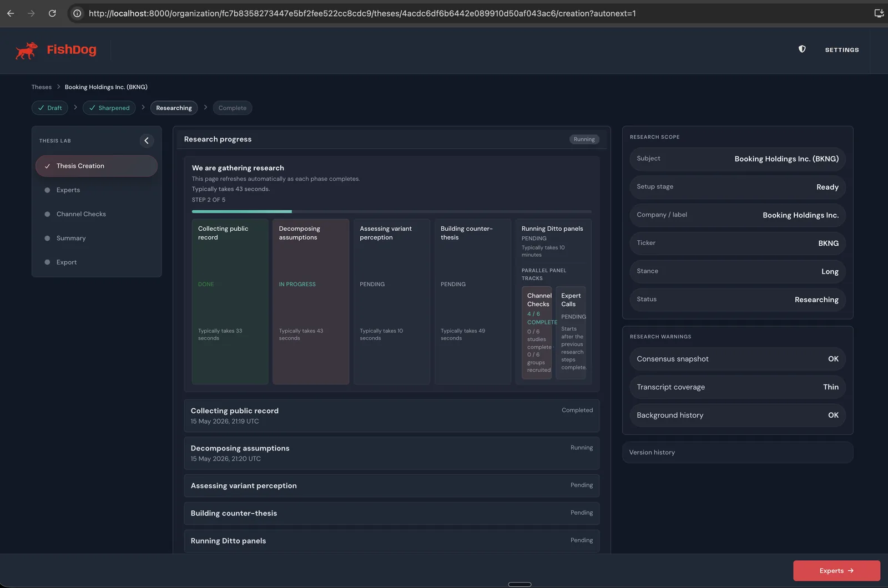Click the Setup stage Ready row
888x588 pixels.
coord(738,187)
